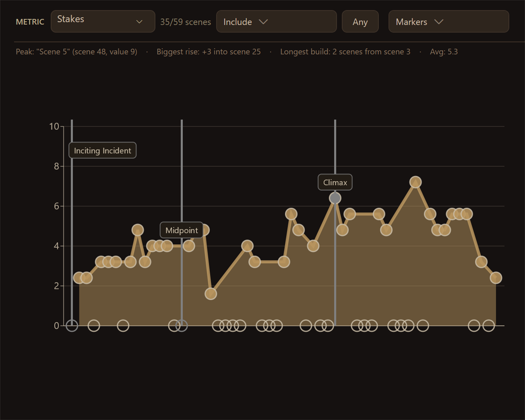Toggle the Any match button

(360, 21)
